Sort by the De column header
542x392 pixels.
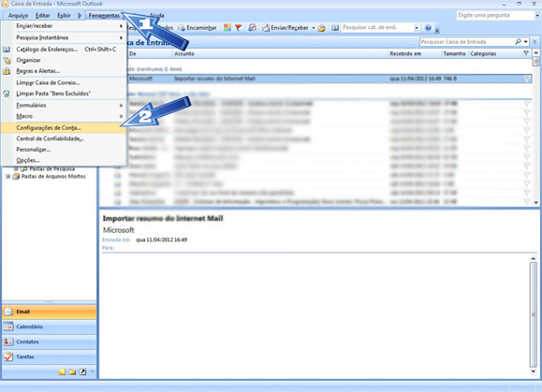(x=150, y=53)
